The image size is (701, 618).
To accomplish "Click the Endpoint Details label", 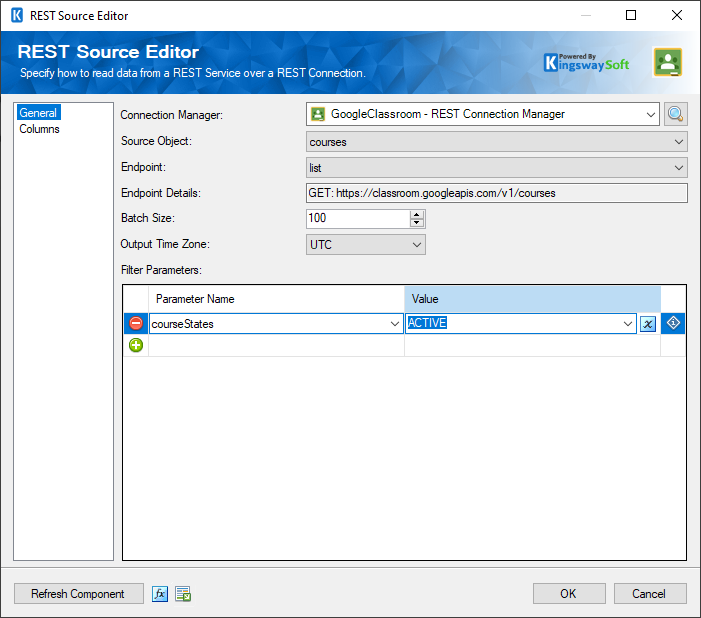I will click(161, 193).
